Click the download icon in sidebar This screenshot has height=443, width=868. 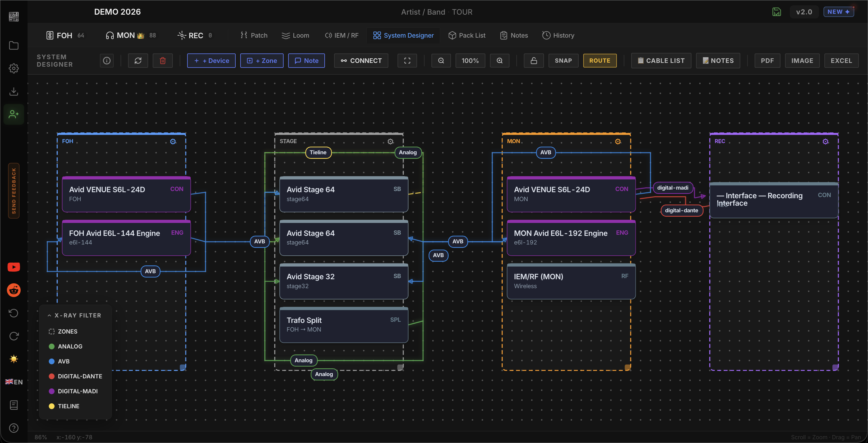[13, 91]
